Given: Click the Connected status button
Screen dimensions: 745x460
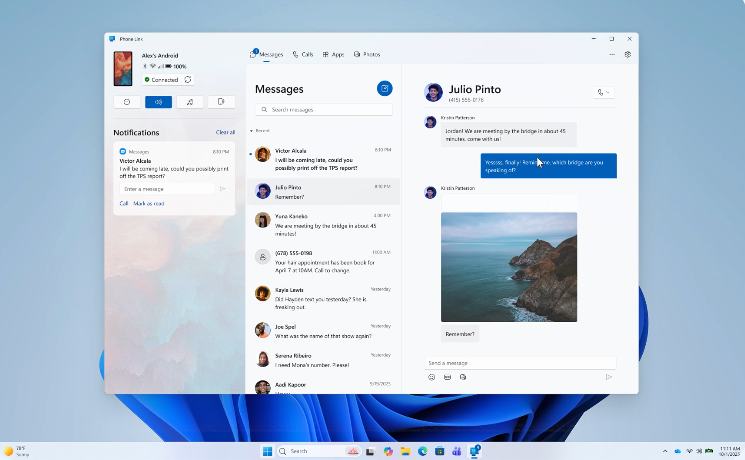Looking at the screenshot, I should point(162,80).
